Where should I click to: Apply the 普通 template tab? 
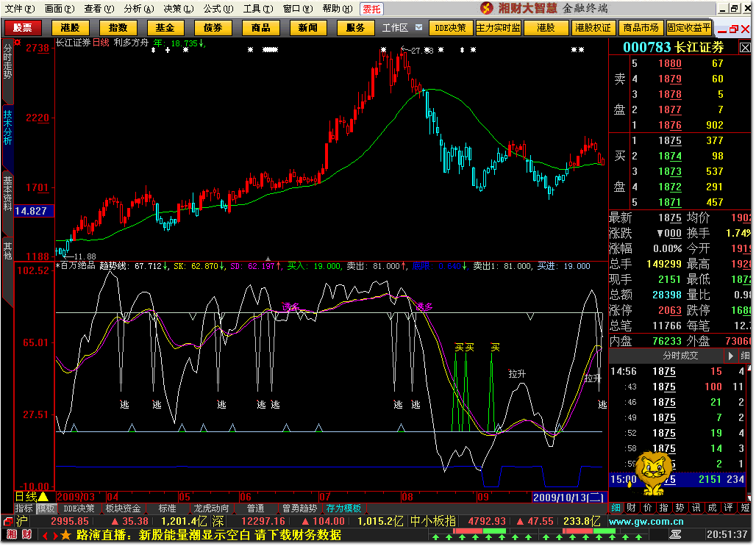point(255,509)
